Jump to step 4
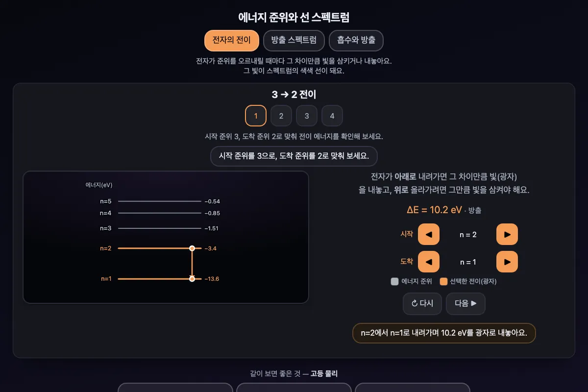The height and width of the screenshot is (392, 588). point(332,116)
